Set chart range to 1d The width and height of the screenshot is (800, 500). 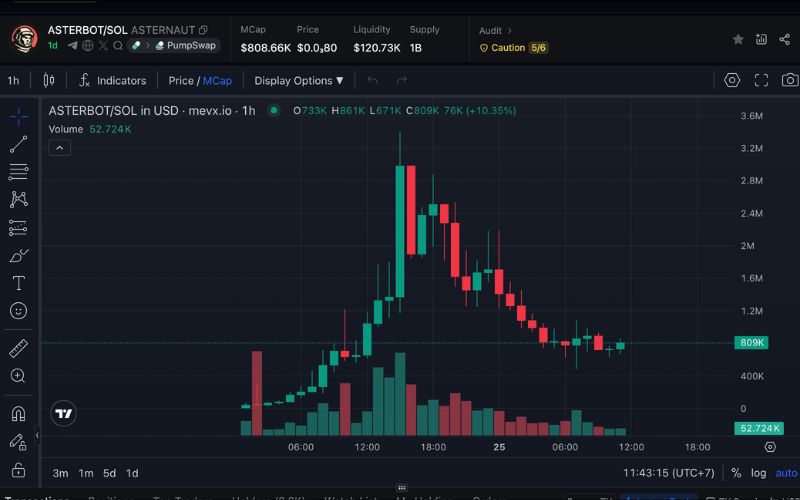(132, 473)
